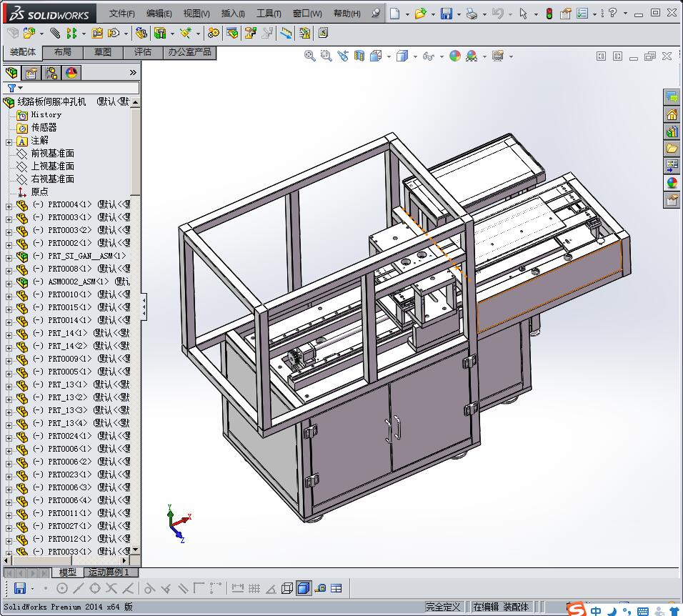Viewport: 683px width, 616px height.
Task: Click the Rebuild traffic light icon
Action: coord(549,14)
